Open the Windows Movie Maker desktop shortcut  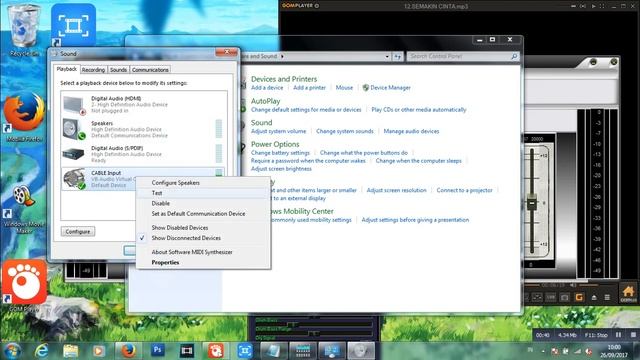pos(24,208)
